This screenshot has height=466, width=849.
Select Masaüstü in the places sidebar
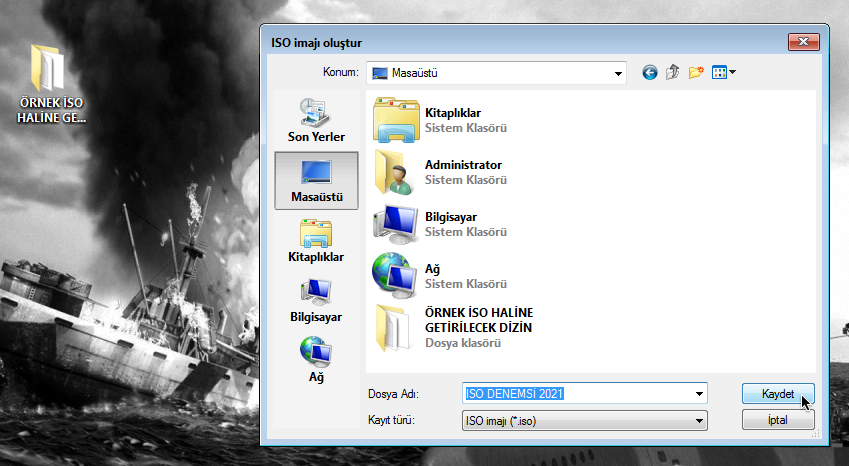point(316,180)
